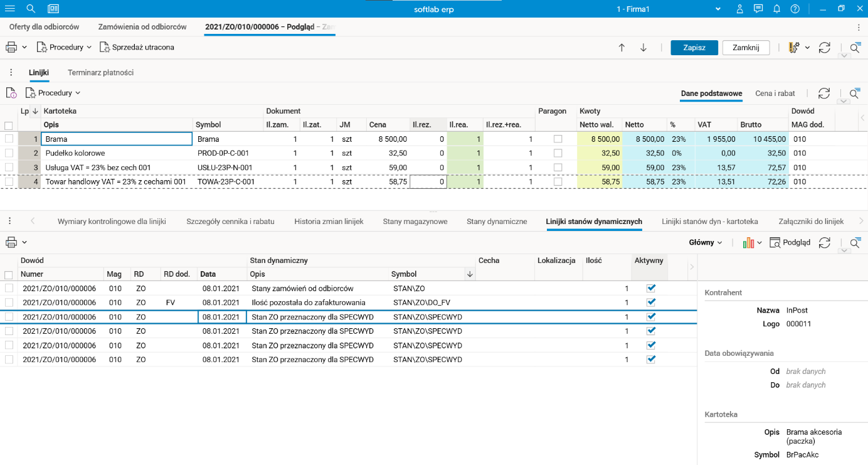Open the Główny view dropdown
Screen dimensions: 868x465
click(x=706, y=243)
